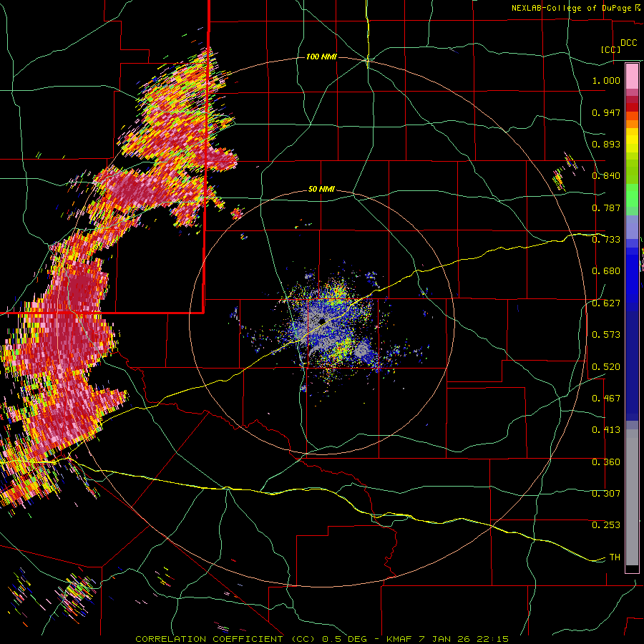Click the 0.307 color scale value
This screenshot has width=644, height=644.
point(606,494)
